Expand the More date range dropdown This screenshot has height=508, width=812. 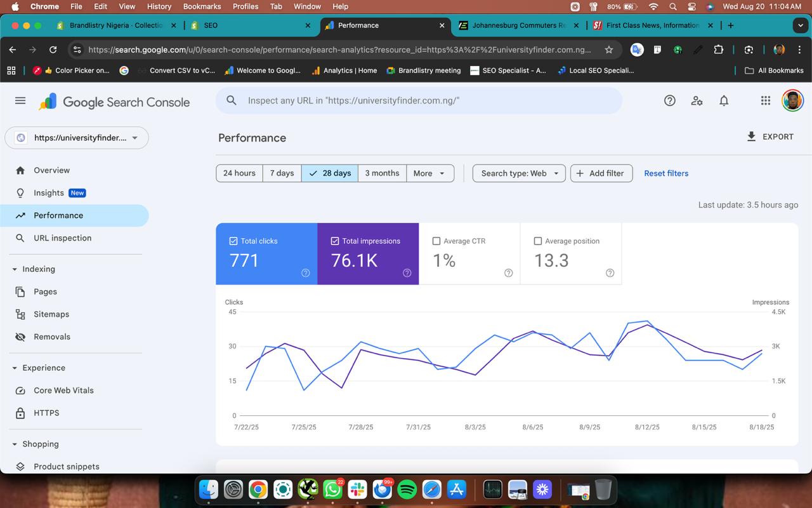coord(430,173)
